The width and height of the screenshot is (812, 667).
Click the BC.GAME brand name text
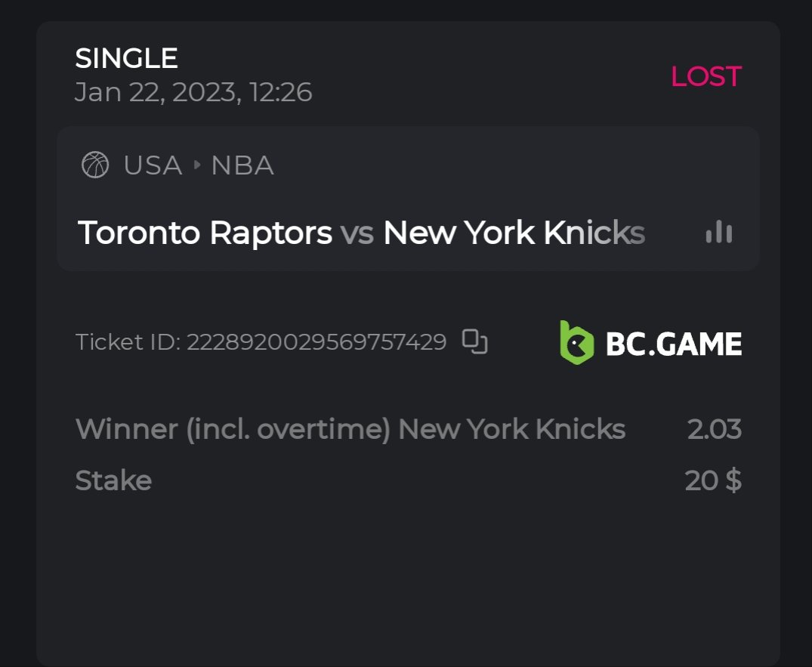pyautogui.click(x=673, y=344)
